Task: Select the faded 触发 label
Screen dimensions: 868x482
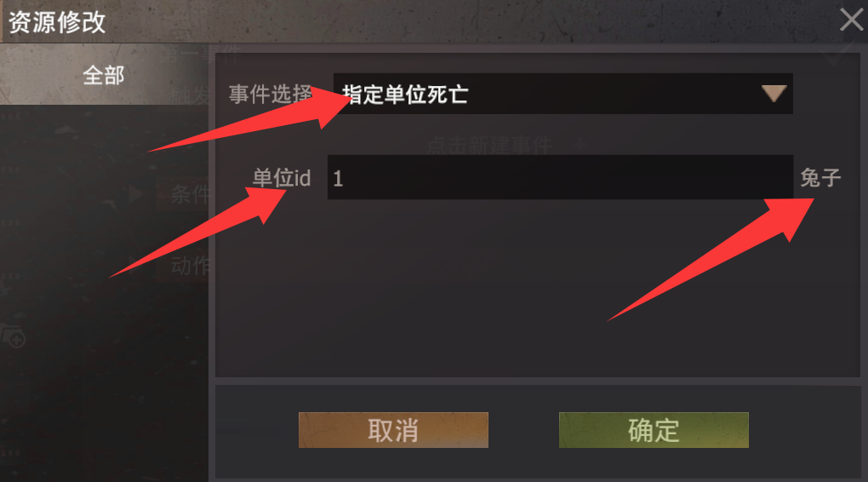Action: tap(190, 96)
